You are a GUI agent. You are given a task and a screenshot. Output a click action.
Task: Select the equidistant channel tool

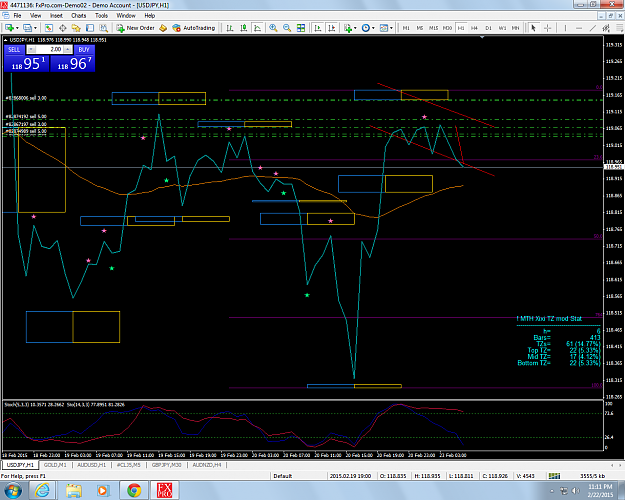click(606, 28)
